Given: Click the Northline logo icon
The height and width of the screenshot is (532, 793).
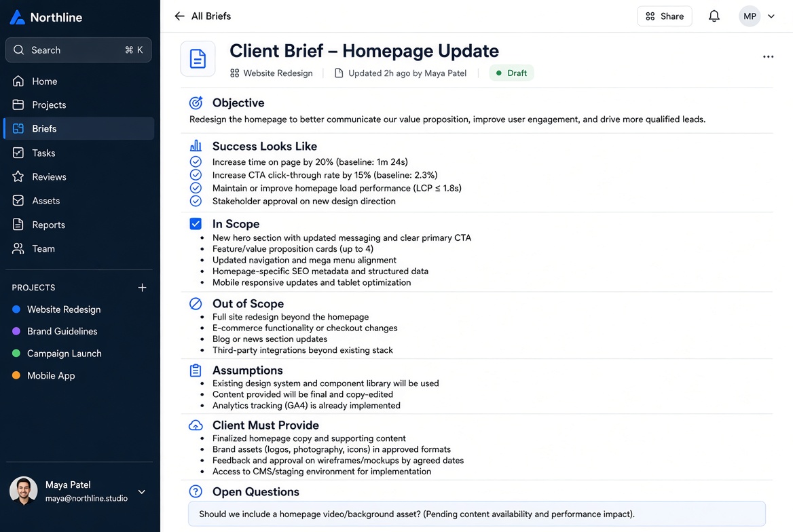Looking at the screenshot, I should (17, 17).
